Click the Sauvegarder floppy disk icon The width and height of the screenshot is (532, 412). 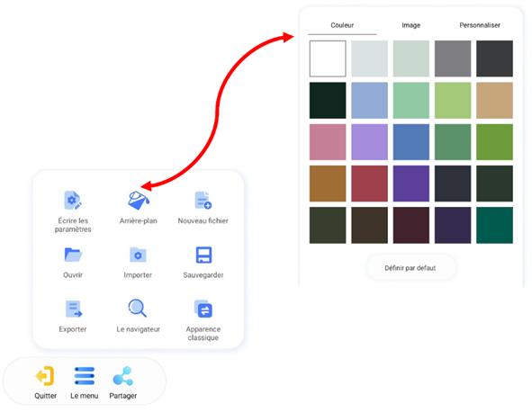[203, 255]
